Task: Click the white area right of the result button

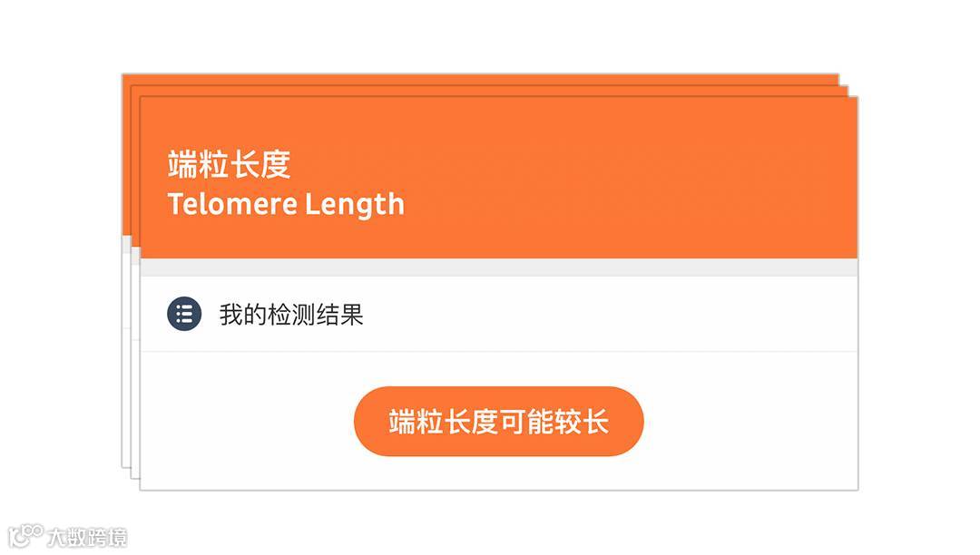Action: (750, 422)
